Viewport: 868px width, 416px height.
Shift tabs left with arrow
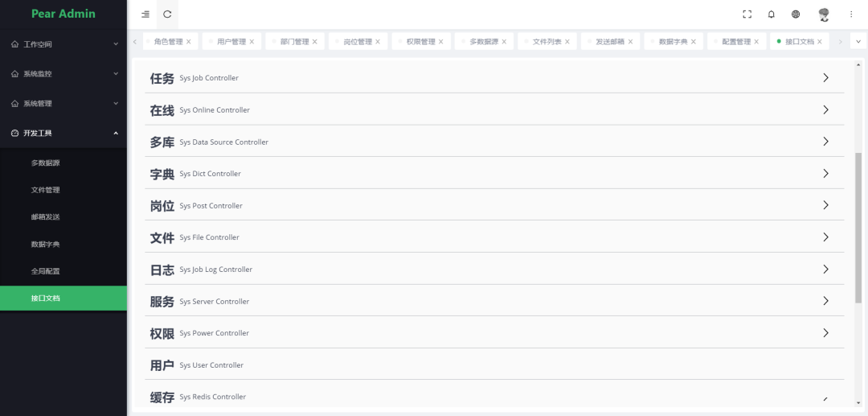135,42
